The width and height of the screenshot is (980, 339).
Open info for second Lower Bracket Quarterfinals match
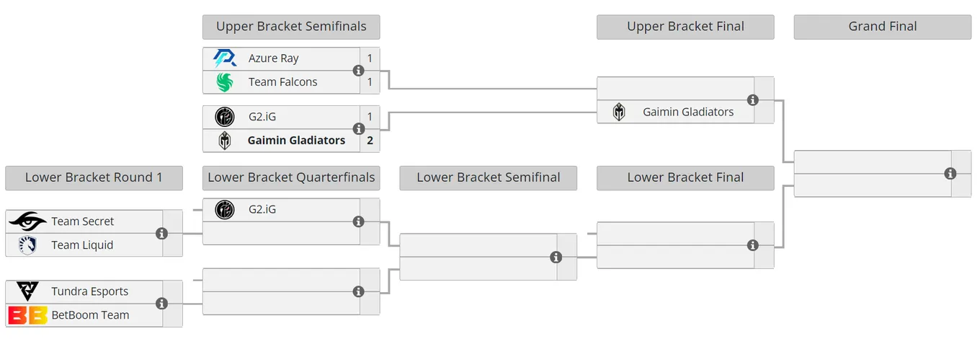358,291
